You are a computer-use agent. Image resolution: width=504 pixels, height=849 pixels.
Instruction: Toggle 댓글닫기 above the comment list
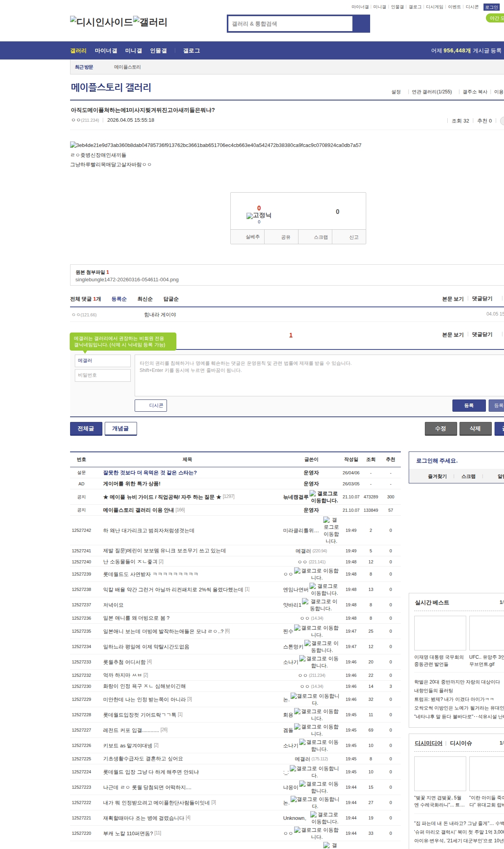482,299
